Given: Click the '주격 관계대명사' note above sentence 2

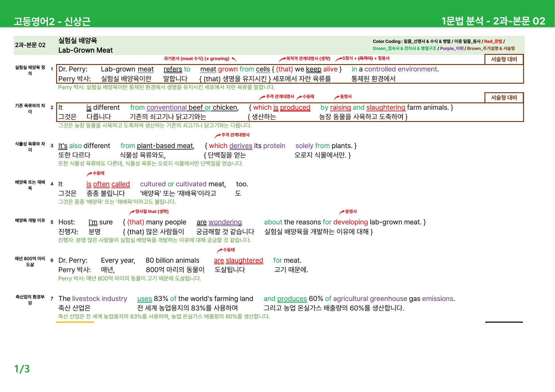Looking at the screenshot, I should pos(280,97).
